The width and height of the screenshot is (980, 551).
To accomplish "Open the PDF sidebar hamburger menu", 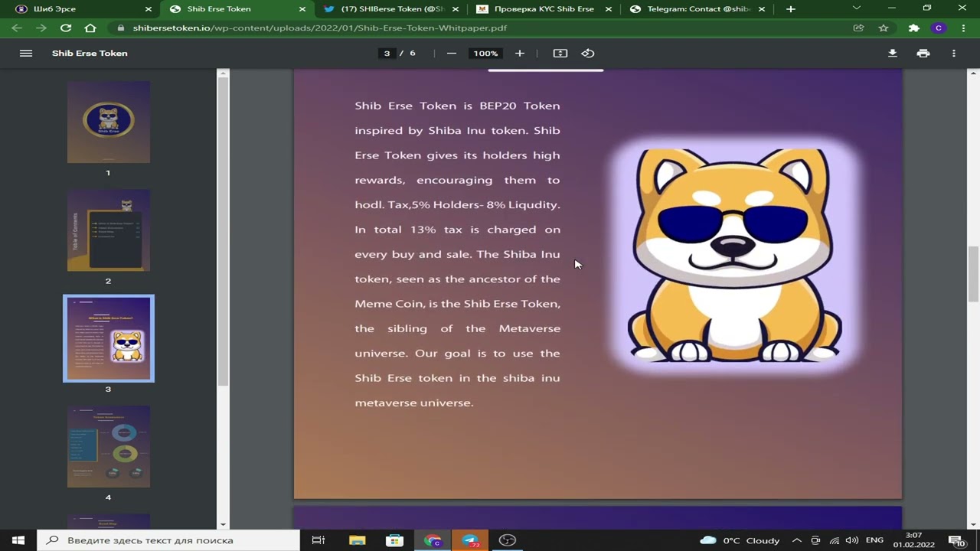I will pos(26,54).
